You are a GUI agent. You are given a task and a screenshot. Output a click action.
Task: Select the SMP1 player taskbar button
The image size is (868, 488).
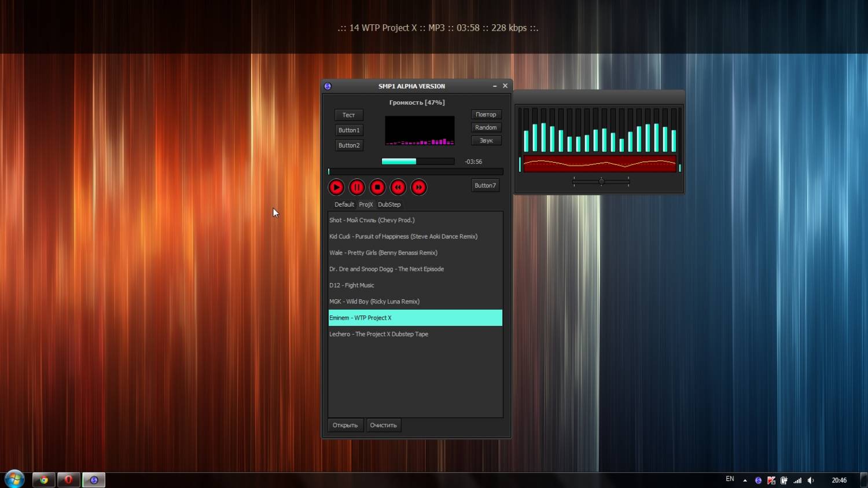point(94,480)
